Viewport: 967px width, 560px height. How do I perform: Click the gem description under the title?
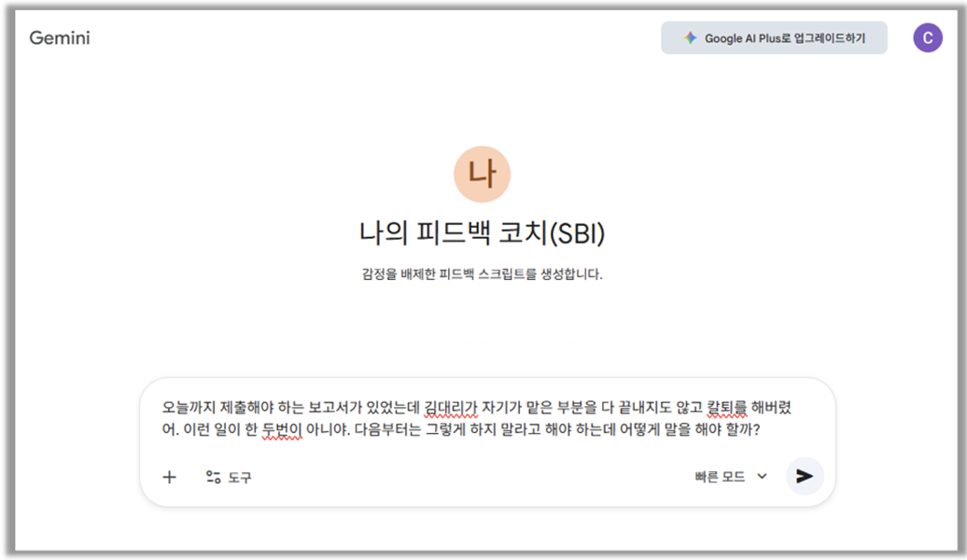point(482,274)
